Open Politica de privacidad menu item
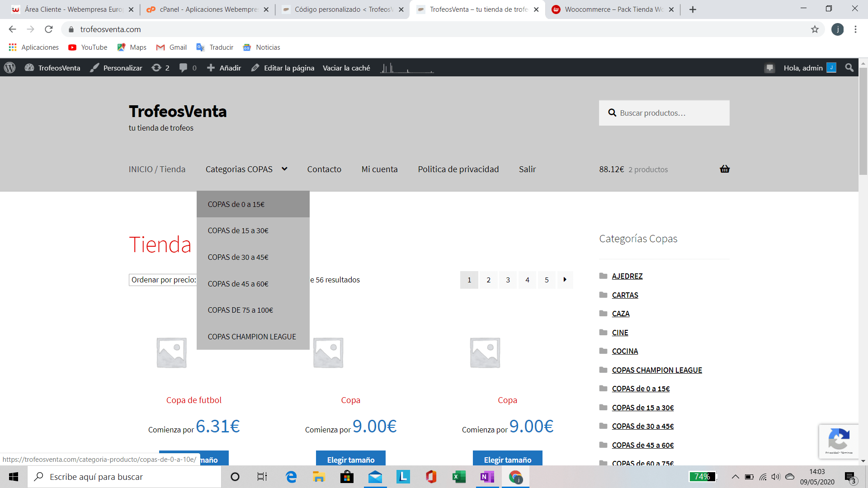 [x=458, y=169]
